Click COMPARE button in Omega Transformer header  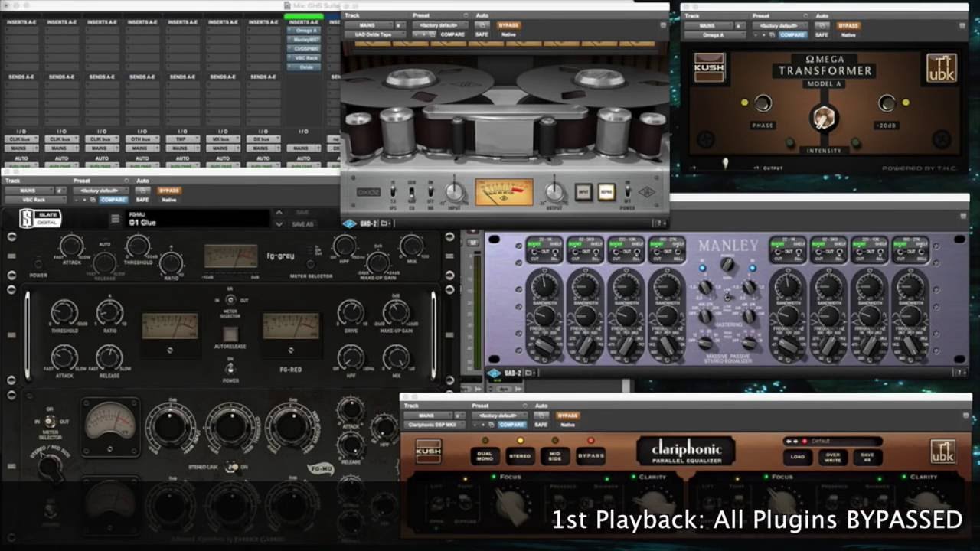[792, 34]
